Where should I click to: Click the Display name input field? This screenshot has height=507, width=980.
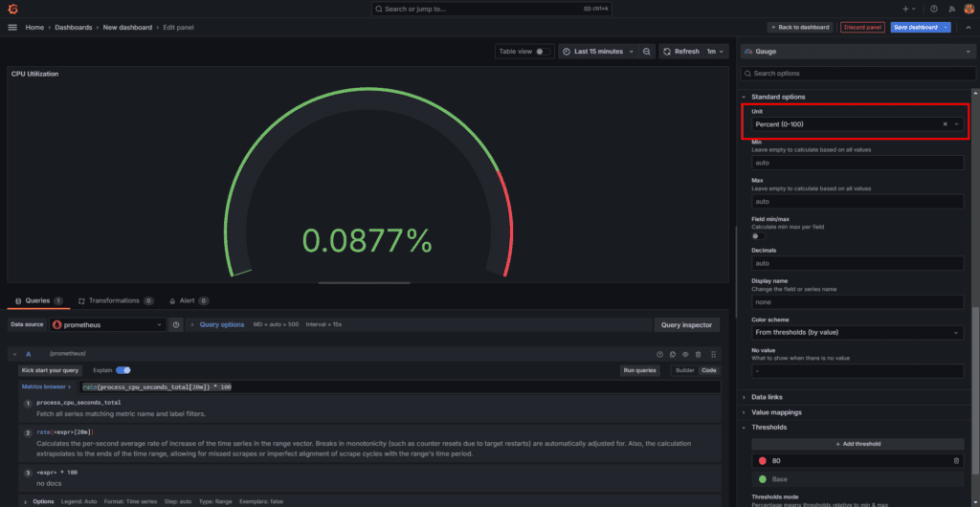pyautogui.click(x=857, y=301)
